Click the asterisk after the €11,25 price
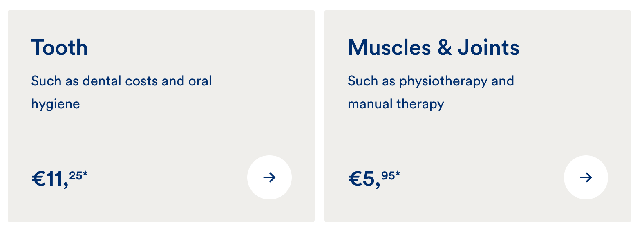This screenshot has width=644, height=233. coord(85,174)
